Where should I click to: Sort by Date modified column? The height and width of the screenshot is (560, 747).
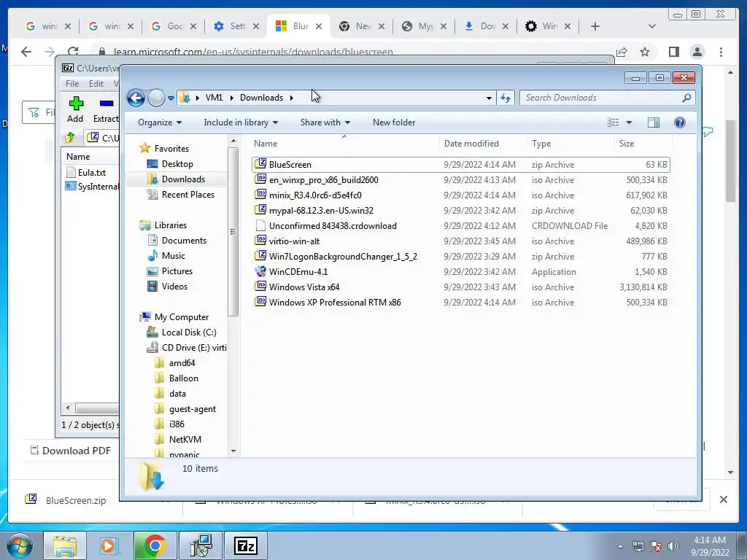pyautogui.click(x=483, y=144)
